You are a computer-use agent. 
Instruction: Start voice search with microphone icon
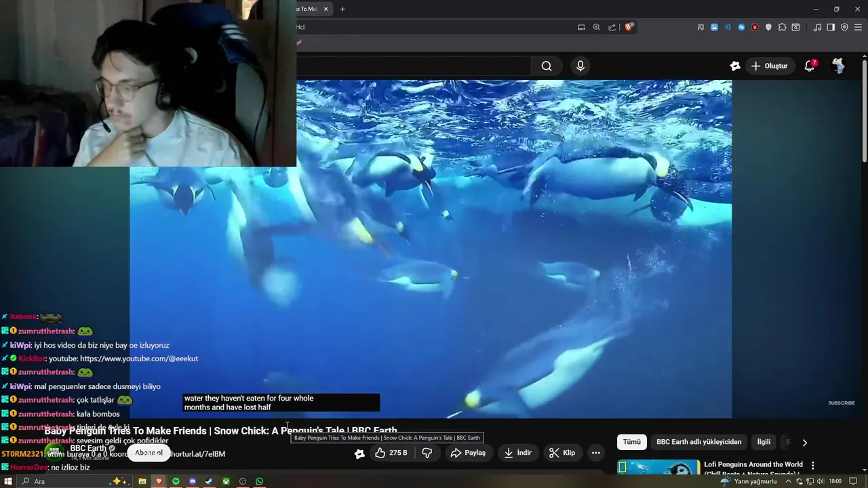tap(580, 66)
